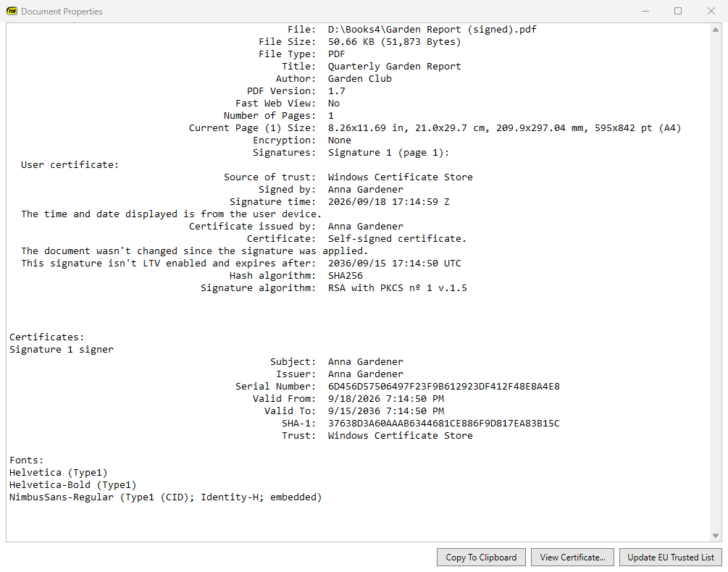Screen dimensions: 728x572
Task: Click the 'Signature 1 (page 1):' entry
Action: click(x=388, y=153)
